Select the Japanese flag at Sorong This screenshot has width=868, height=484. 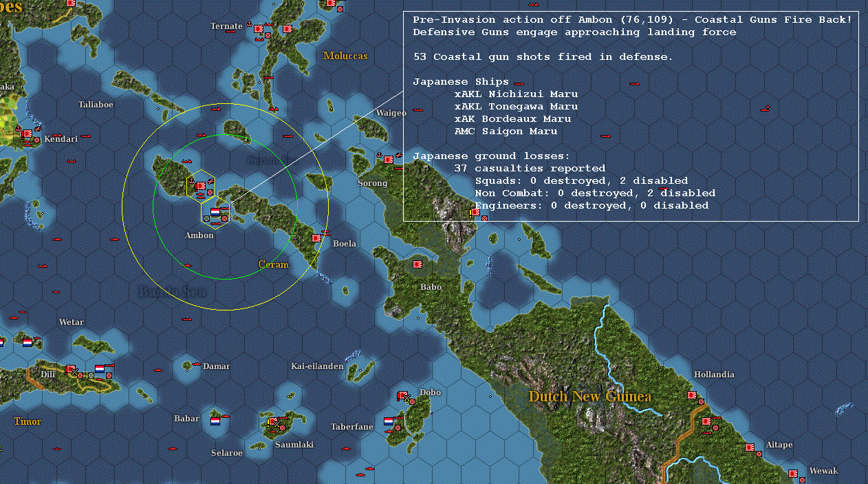click(389, 159)
